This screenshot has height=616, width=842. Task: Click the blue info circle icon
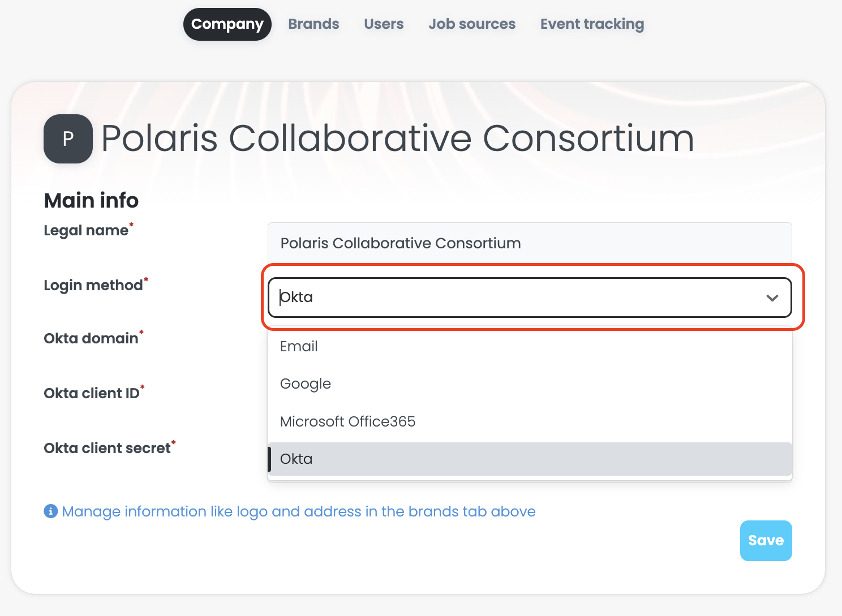(51, 511)
